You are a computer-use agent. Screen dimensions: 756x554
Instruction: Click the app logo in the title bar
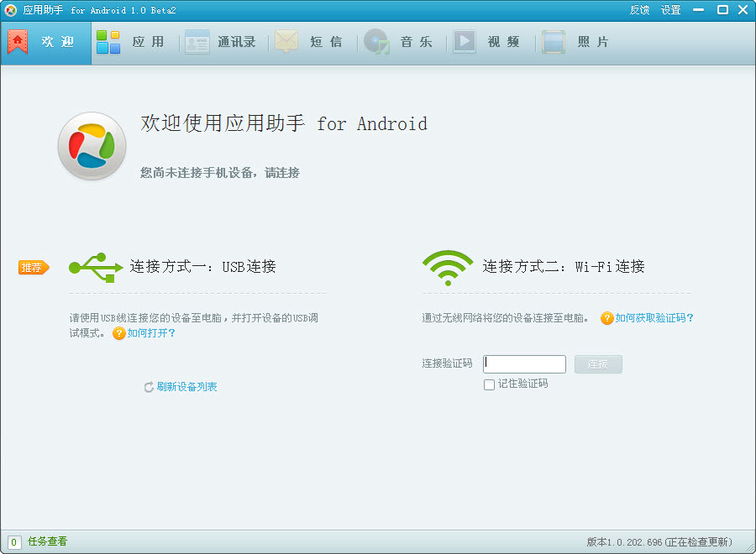click(10, 10)
